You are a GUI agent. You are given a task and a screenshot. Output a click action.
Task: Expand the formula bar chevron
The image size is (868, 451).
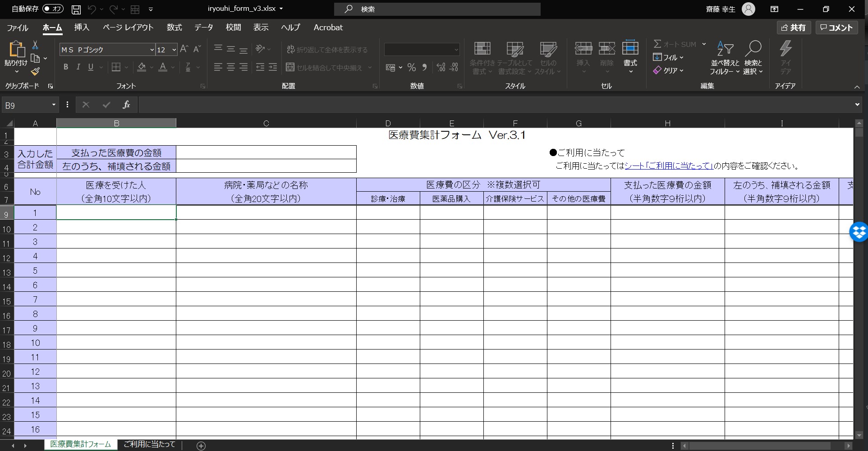point(857,105)
